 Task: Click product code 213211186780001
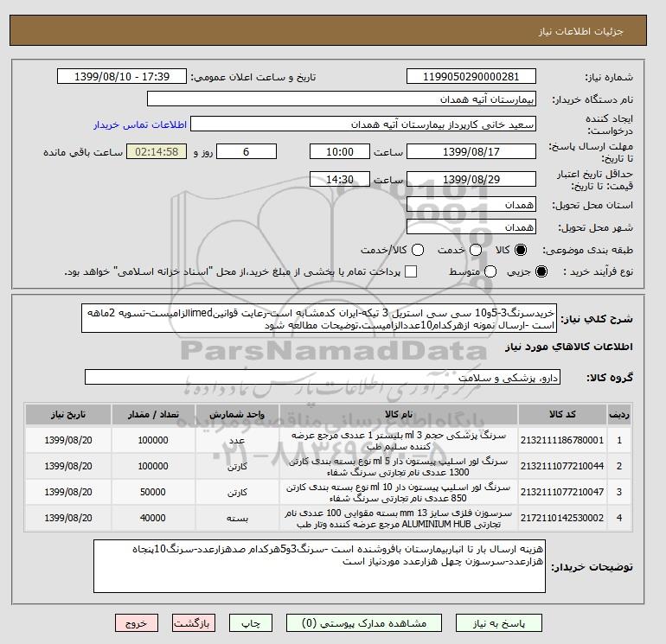tap(562, 440)
